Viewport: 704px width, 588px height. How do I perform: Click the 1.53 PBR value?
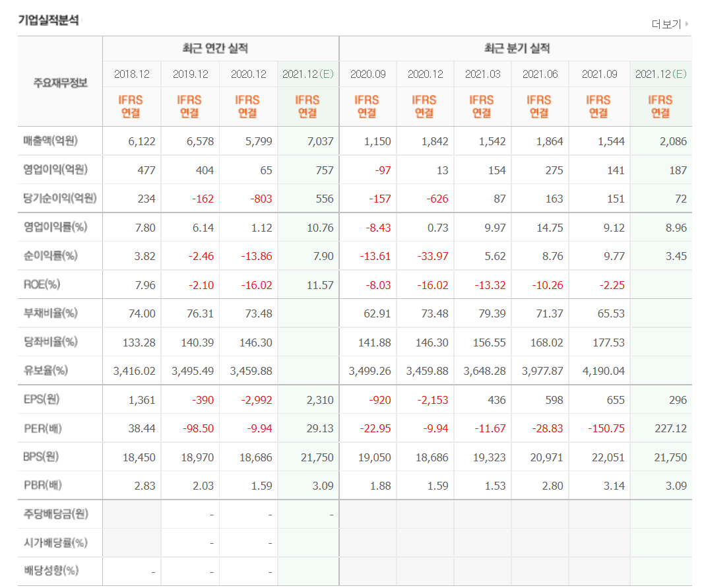point(496,486)
